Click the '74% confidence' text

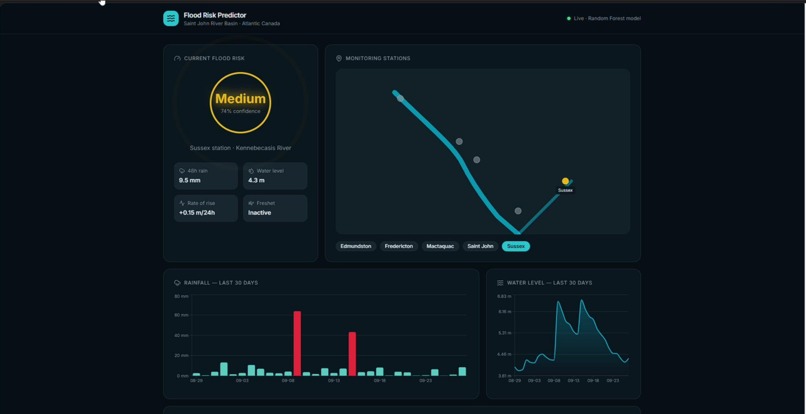point(241,111)
